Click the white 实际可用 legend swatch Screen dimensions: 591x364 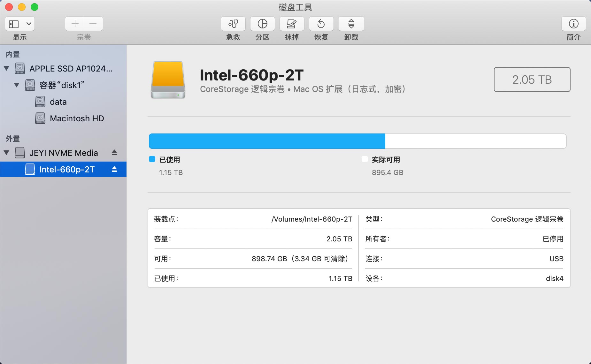pos(365,159)
